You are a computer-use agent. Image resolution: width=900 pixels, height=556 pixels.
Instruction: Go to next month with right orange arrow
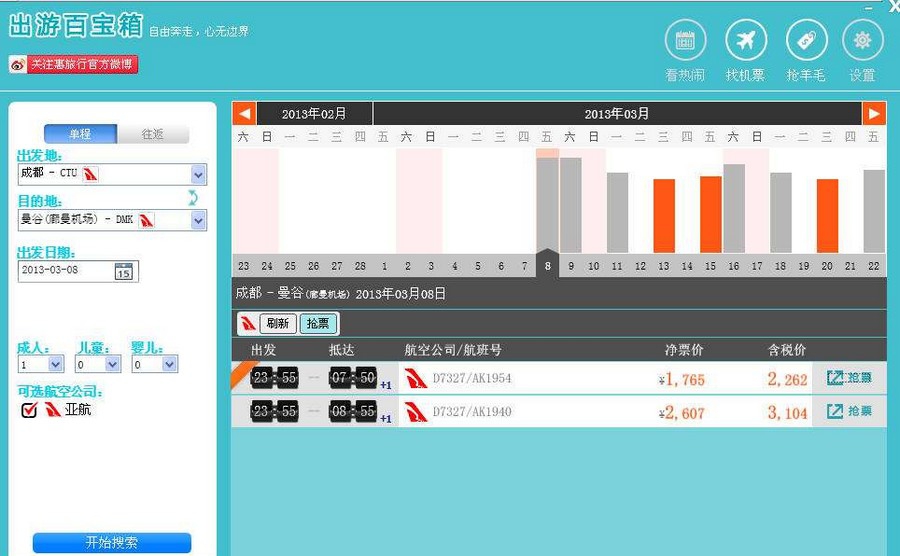[x=874, y=114]
